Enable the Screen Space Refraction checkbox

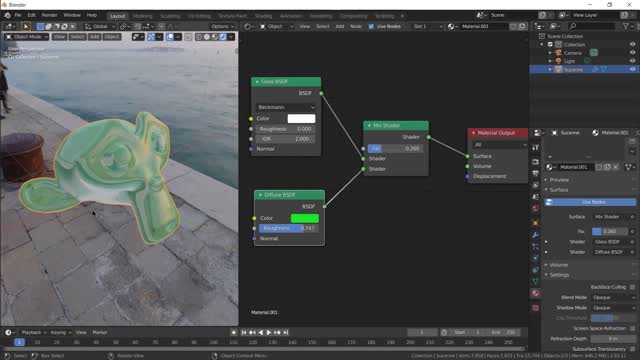click(x=632, y=328)
